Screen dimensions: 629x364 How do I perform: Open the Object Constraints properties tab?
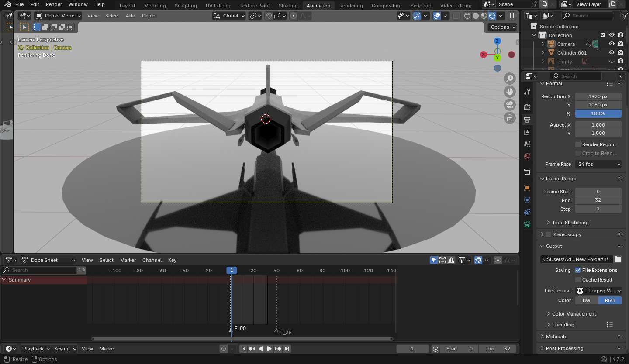(x=527, y=212)
